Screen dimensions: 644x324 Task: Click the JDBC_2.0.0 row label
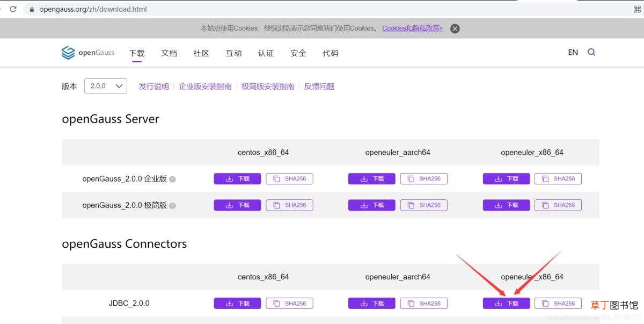tap(129, 304)
